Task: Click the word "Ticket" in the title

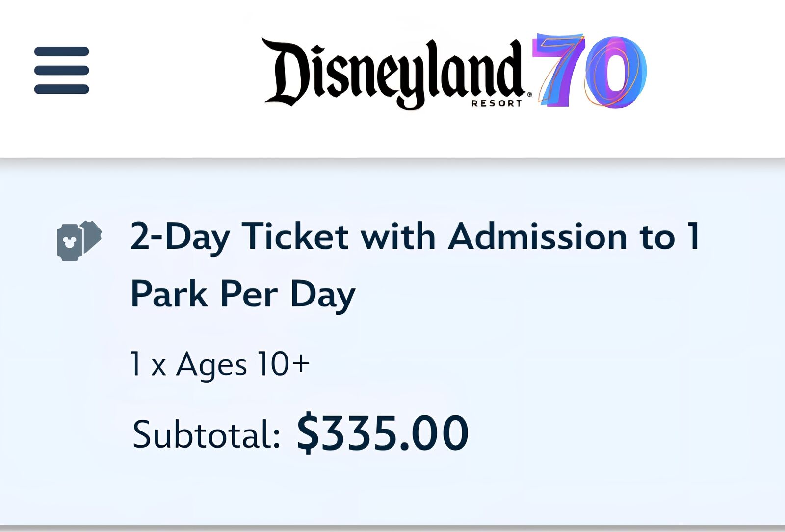Action: [x=295, y=237]
